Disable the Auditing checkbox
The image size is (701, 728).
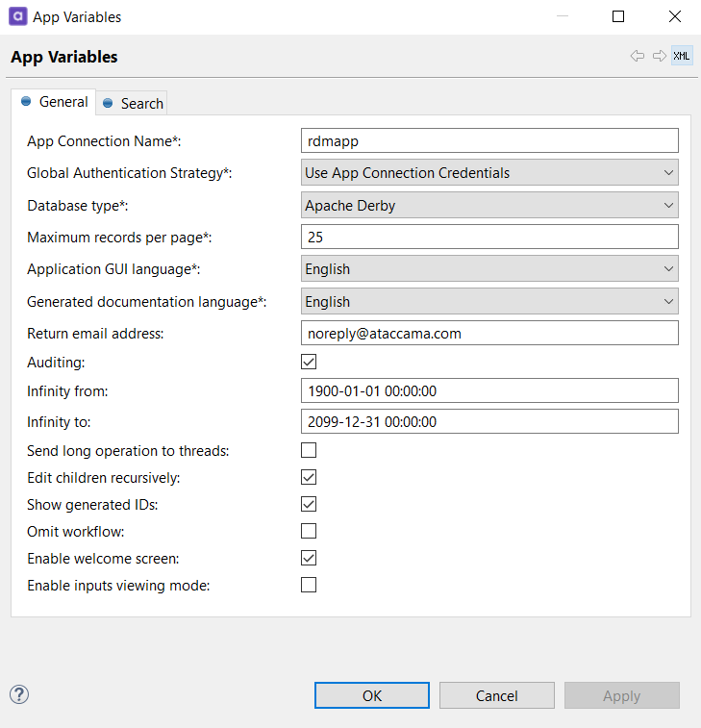coord(309,362)
